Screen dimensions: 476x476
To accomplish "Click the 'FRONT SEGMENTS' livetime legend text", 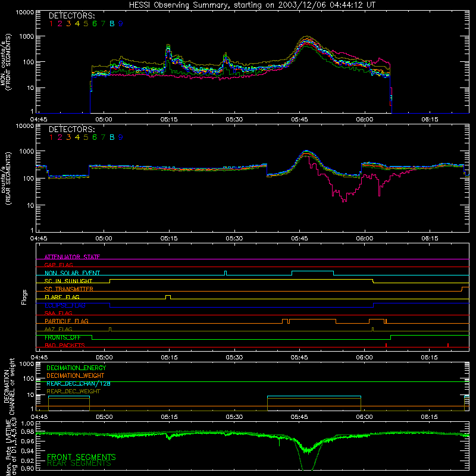I will (82, 457).
